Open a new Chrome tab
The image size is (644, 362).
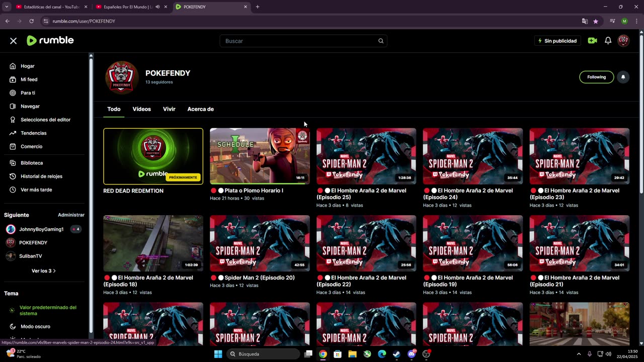(258, 7)
